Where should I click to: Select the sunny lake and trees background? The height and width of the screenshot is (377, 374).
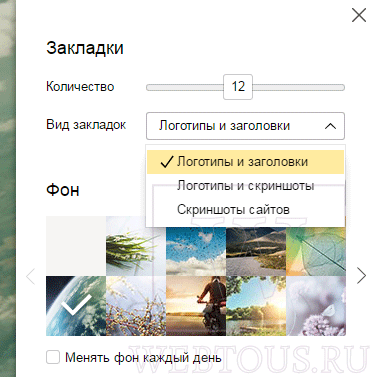[x=256, y=306]
